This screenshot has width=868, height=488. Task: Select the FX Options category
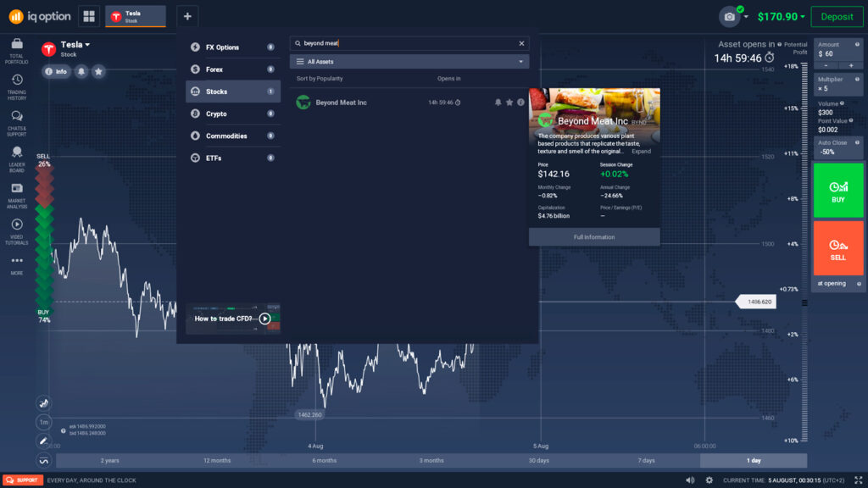233,47
